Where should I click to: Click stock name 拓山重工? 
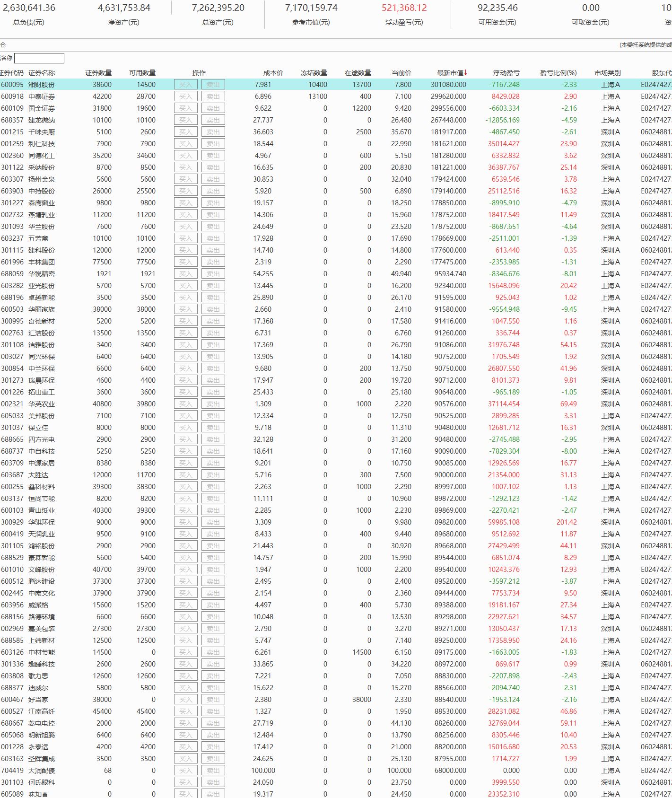(42, 392)
